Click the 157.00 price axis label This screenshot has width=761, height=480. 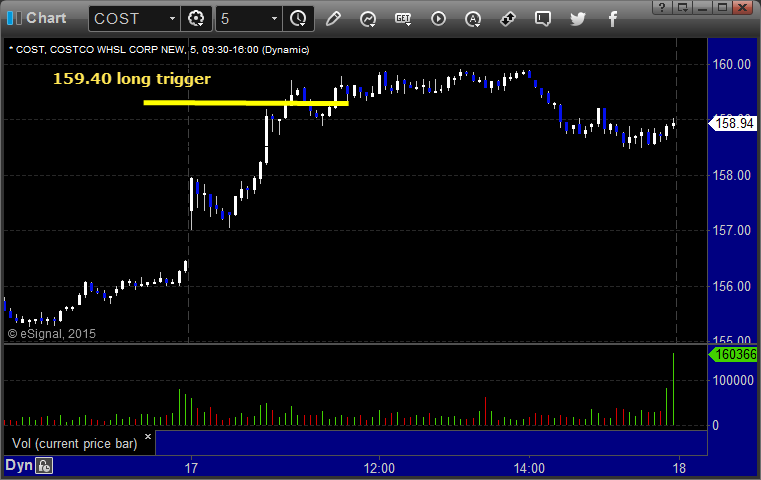tap(731, 231)
